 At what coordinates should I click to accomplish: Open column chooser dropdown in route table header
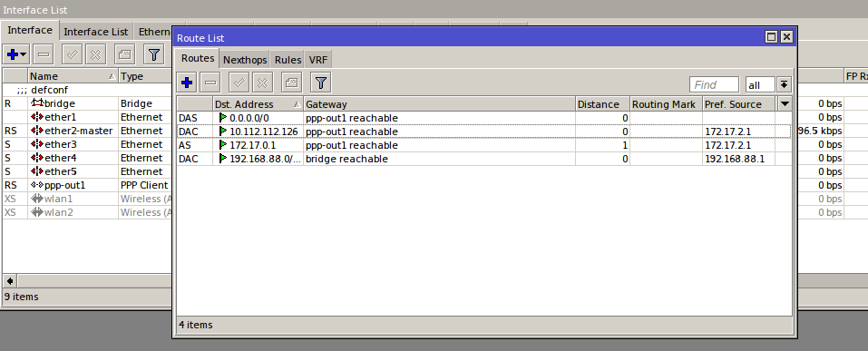click(785, 104)
